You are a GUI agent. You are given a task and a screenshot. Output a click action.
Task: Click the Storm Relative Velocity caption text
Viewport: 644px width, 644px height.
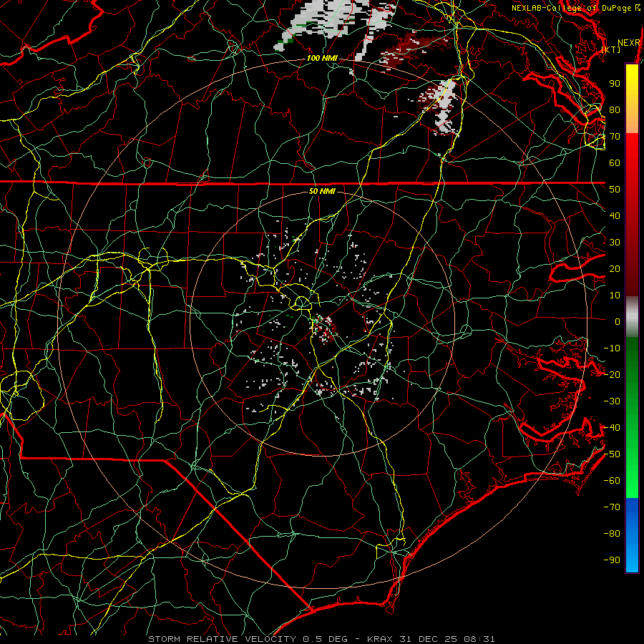click(x=321, y=639)
